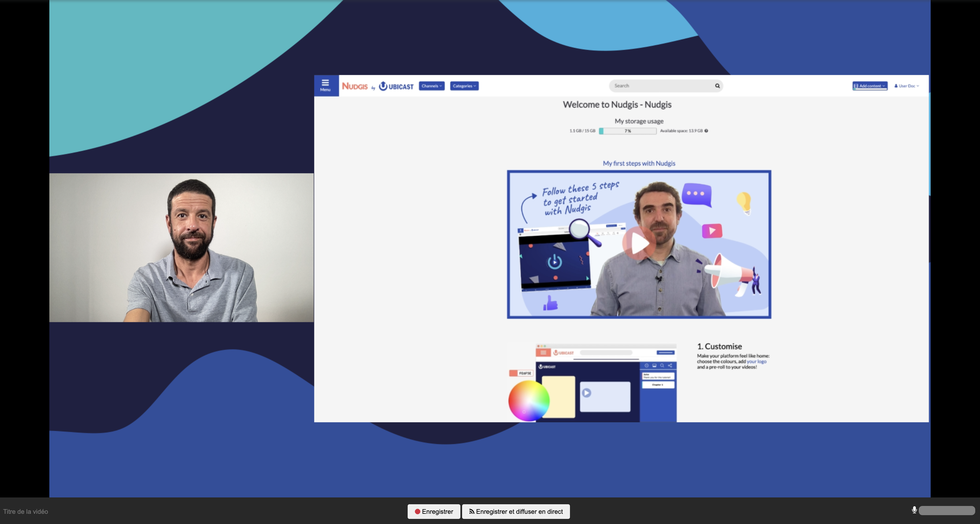This screenshot has height=524, width=980.
Task: Open the Menu hamburger icon
Action: [326, 85]
